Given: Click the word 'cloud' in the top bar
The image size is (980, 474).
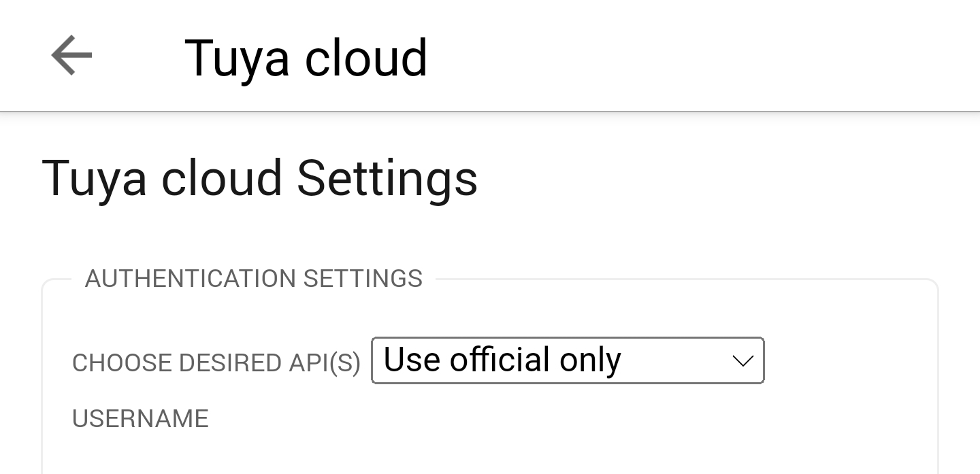Looking at the screenshot, I should (x=365, y=58).
